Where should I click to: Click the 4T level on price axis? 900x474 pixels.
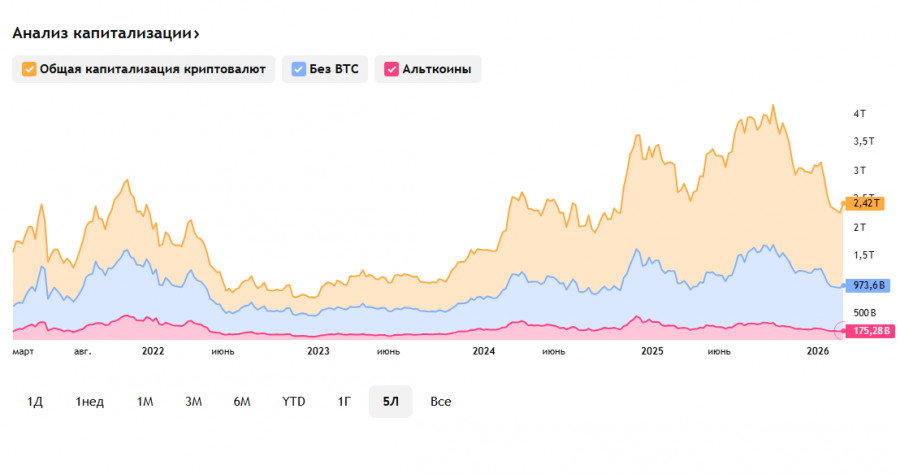pyautogui.click(x=859, y=114)
